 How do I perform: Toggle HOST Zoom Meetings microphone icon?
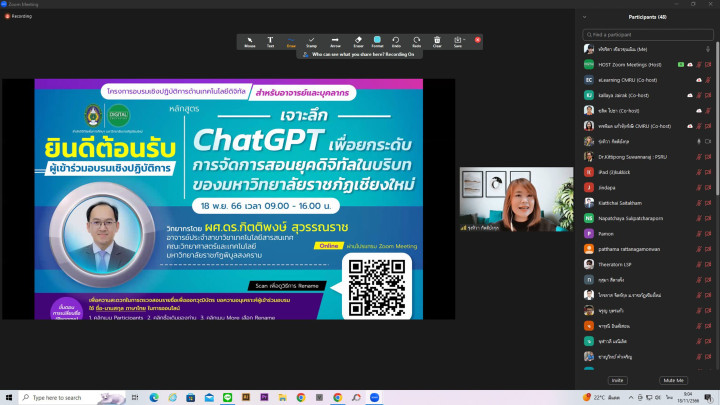[x=699, y=65]
